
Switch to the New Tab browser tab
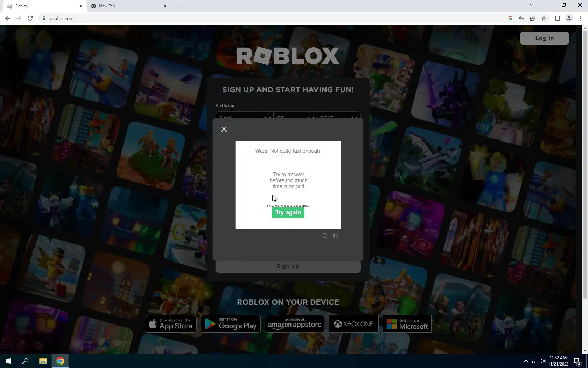(x=128, y=6)
